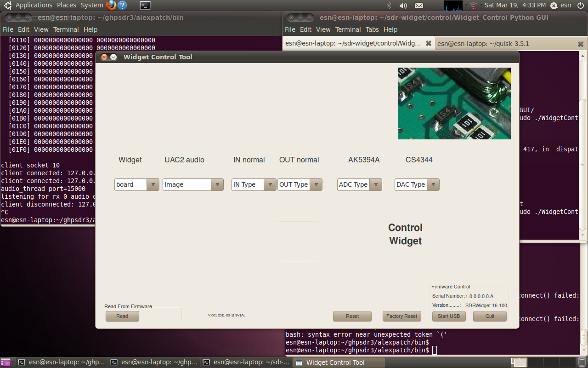Open the board selection dropdown

(136, 184)
